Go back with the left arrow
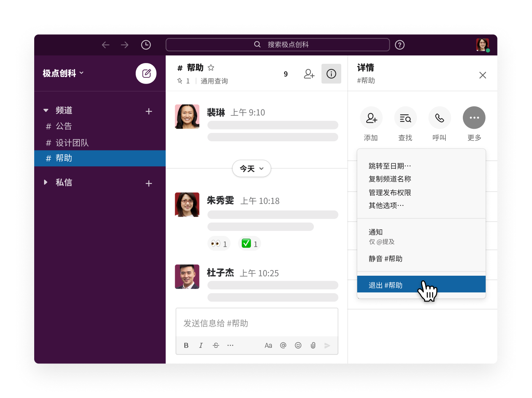Screen dimensions: 532x398 click(x=106, y=45)
